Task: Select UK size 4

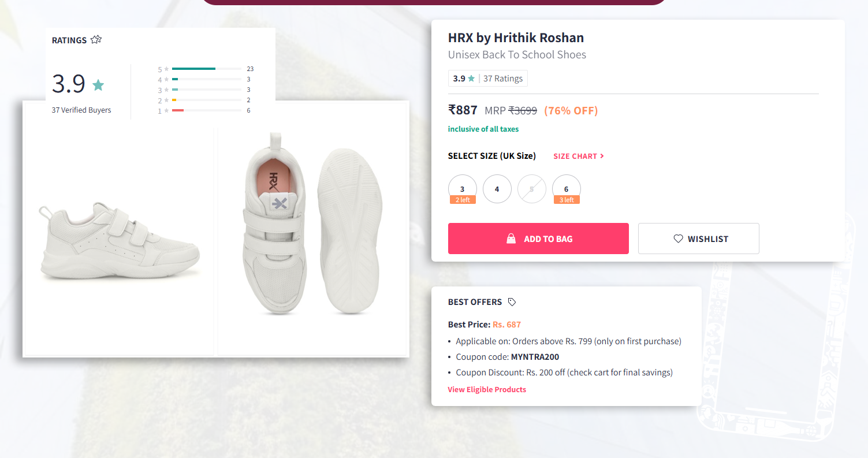Action: pos(497,188)
